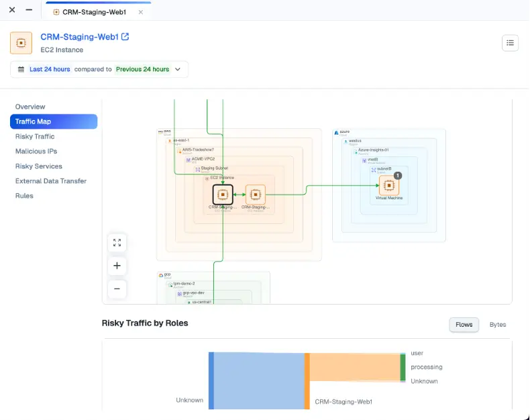Click the CRM-Staging-Web1 Sankey label

point(343,402)
